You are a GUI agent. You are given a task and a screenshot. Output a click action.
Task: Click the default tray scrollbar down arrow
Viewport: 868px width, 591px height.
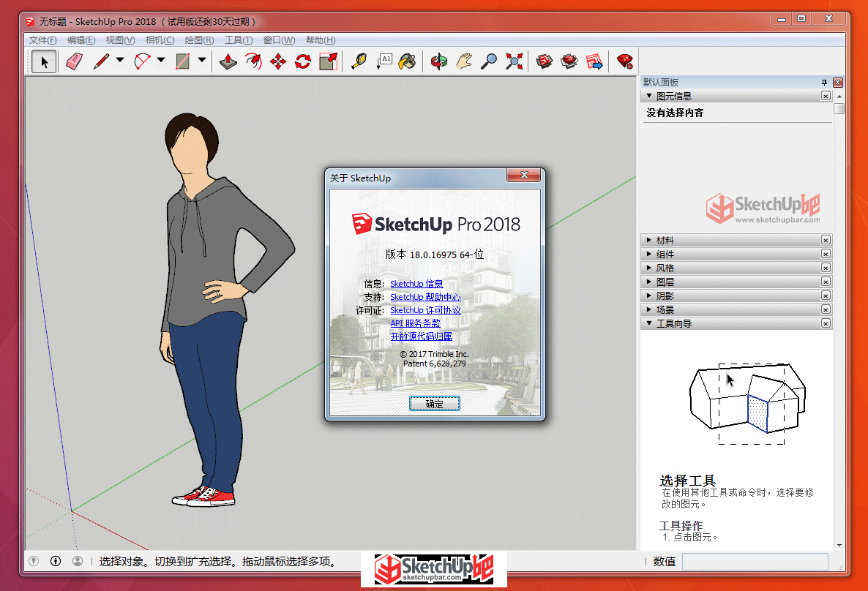839,546
